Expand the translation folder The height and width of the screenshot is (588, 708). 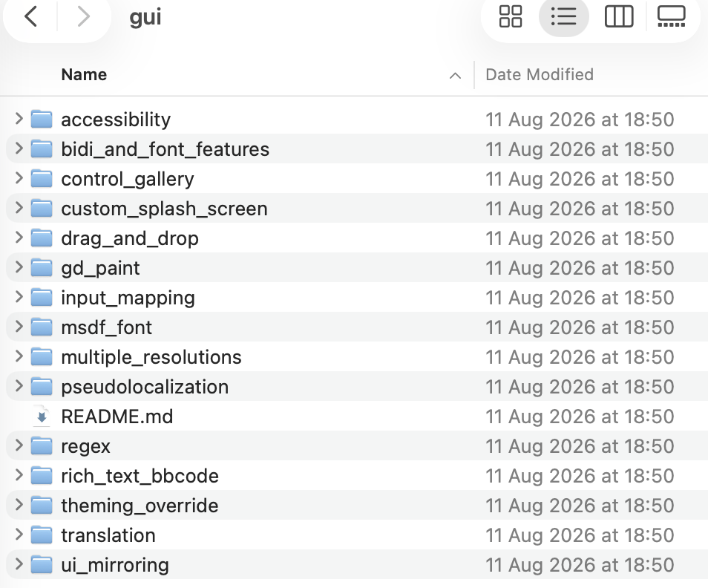pyautogui.click(x=19, y=535)
